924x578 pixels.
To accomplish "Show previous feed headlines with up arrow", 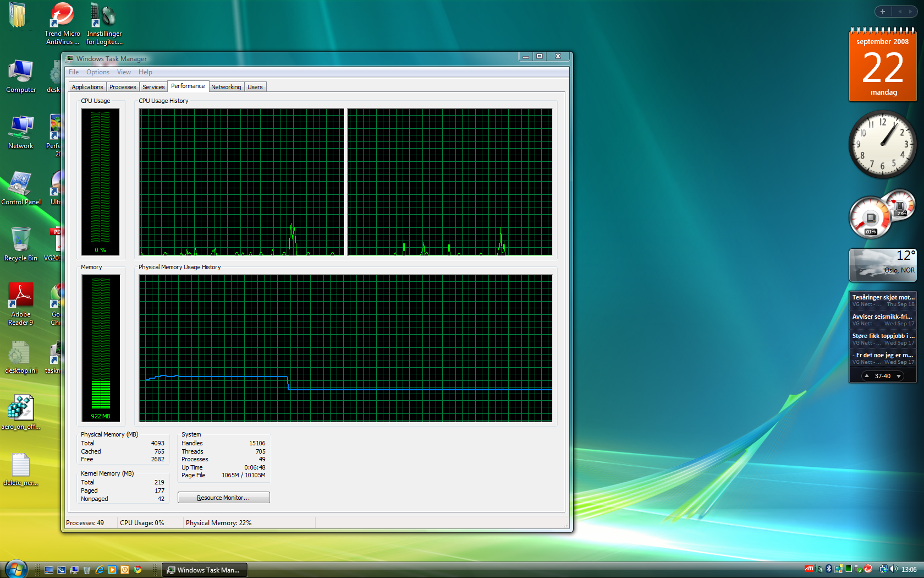I will tap(867, 376).
